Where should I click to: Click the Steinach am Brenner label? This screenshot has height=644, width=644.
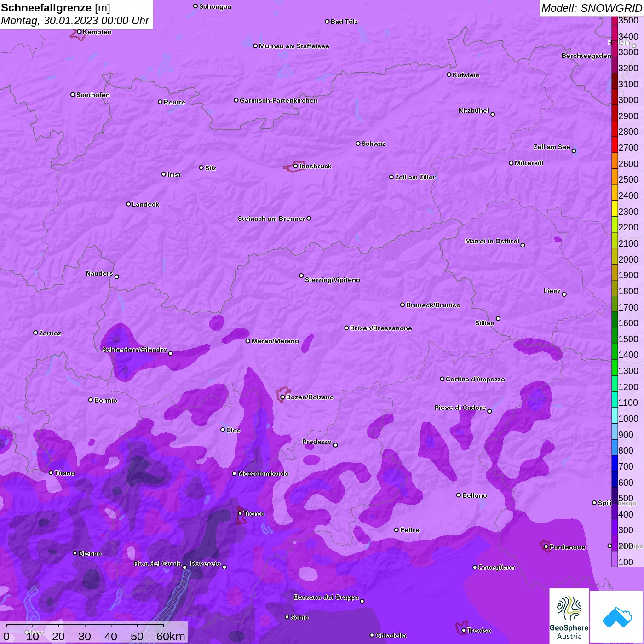coord(271,218)
